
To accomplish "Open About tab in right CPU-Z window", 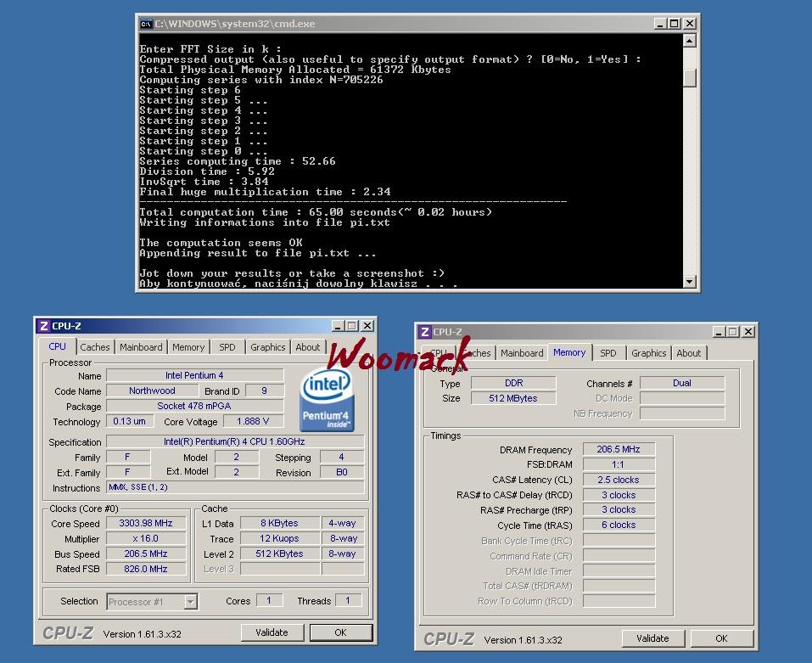I will pos(689,353).
